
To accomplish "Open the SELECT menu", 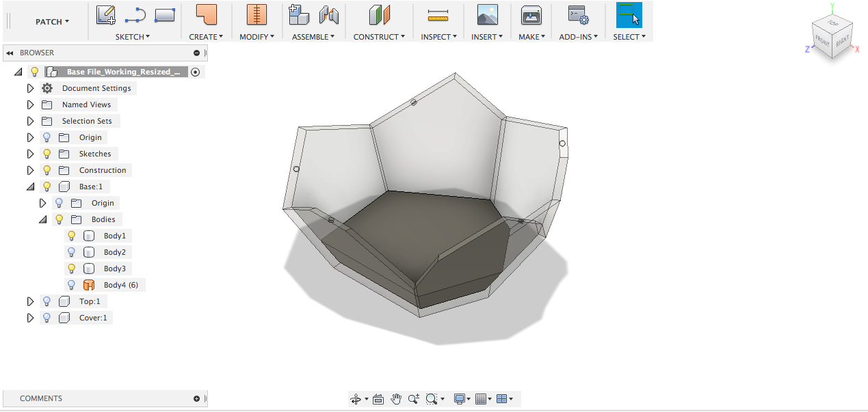I will click(x=629, y=37).
